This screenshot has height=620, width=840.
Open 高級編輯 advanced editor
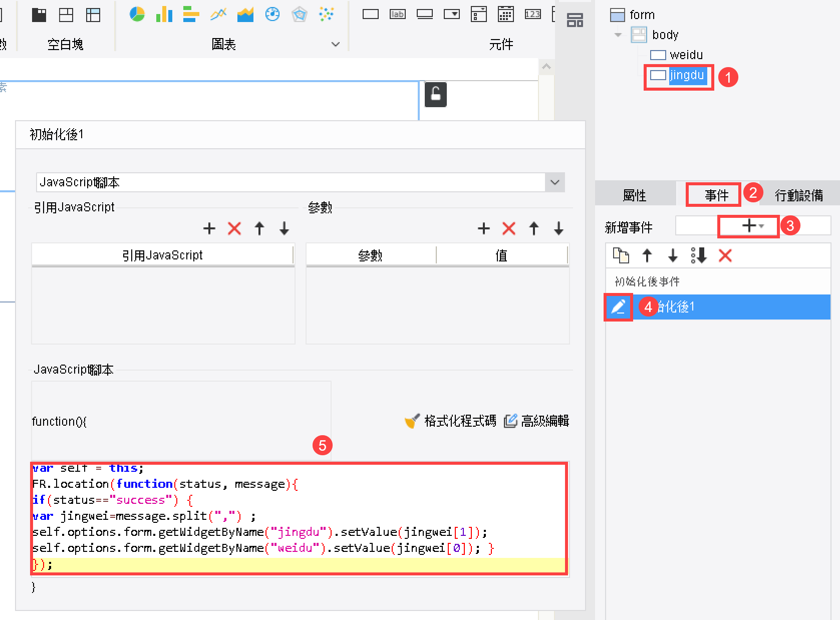click(536, 421)
